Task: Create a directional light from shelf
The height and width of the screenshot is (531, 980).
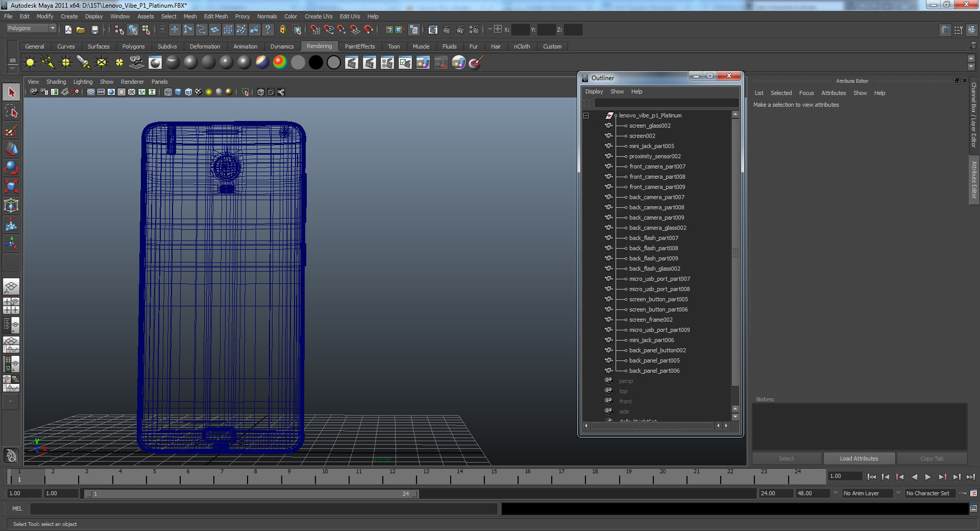Action: (x=48, y=62)
